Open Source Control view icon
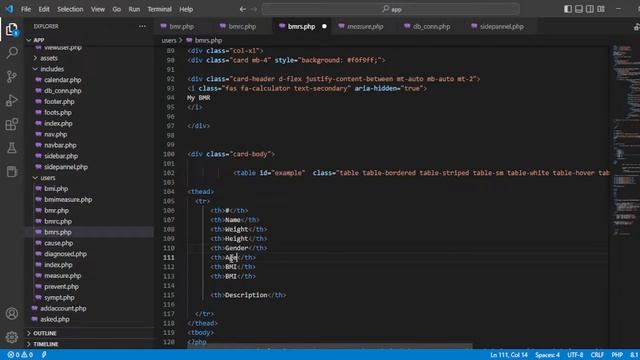Screen dimensions: 640x360 tap(12, 76)
